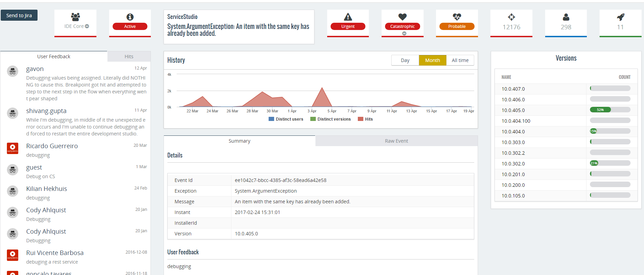
Task: Select the Month history range
Action: click(x=433, y=60)
